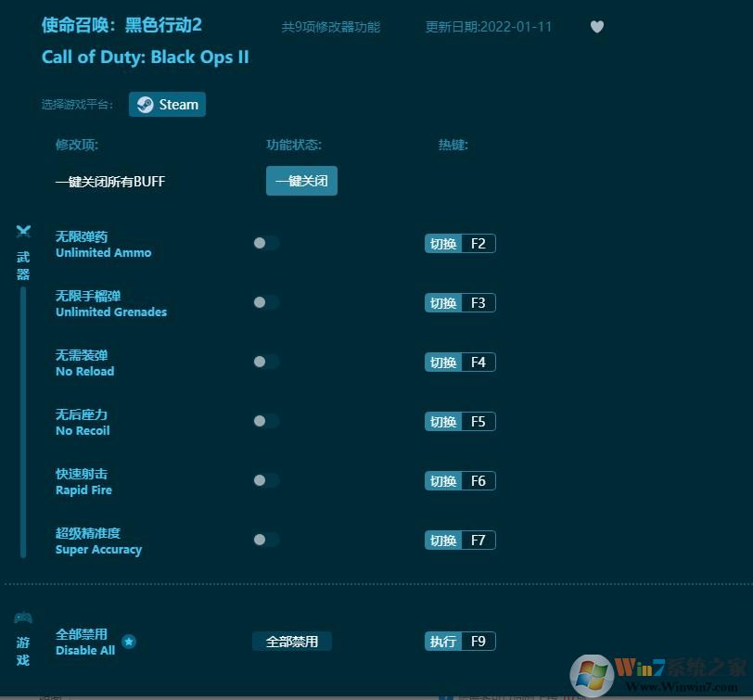This screenshot has width=753, height=700.
Task: Click the 切换 button for F6 hotkey
Action: [442, 480]
